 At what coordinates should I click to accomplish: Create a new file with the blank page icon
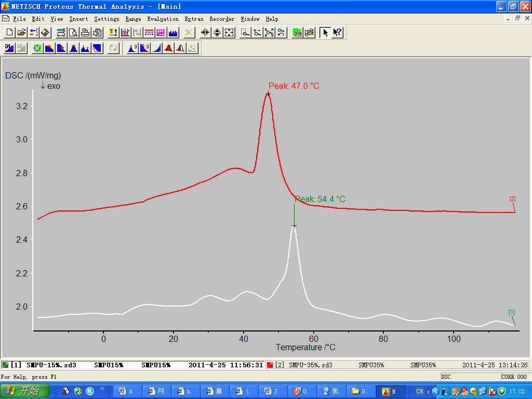tap(9, 33)
